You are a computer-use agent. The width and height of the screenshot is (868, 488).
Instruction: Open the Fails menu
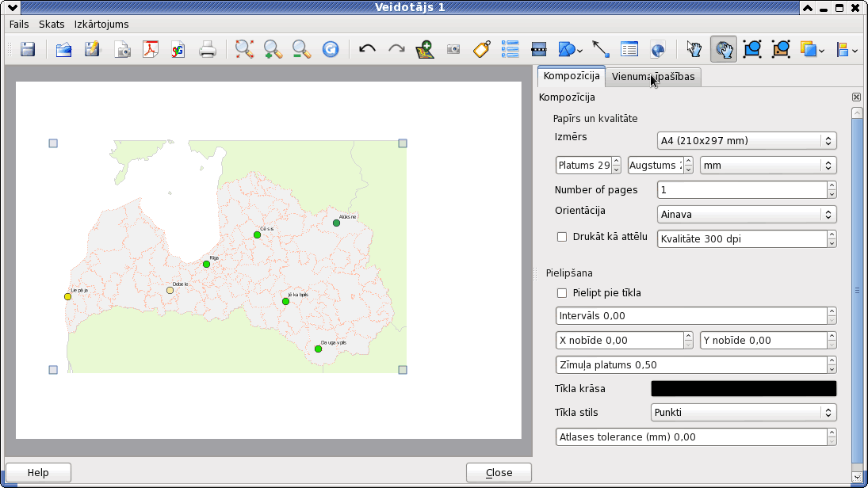(x=19, y=25)
